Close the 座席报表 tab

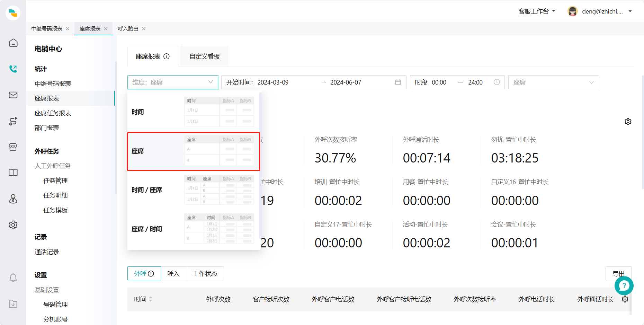click(106, 29)
